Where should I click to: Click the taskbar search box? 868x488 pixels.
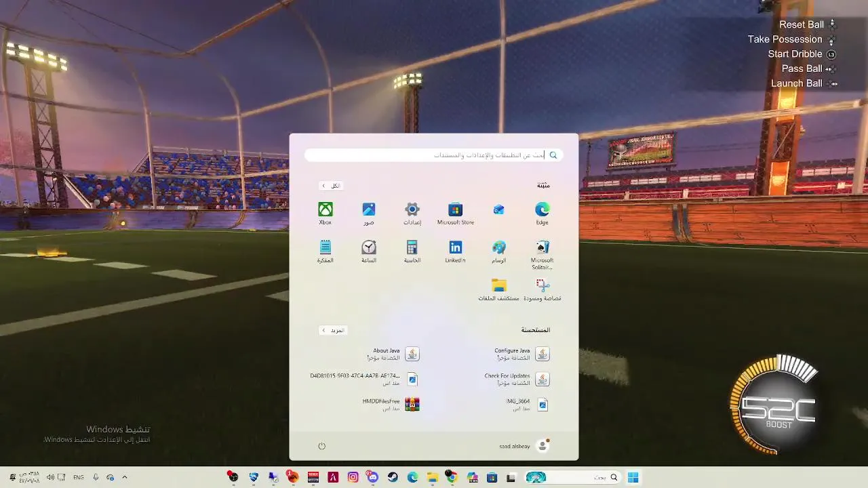click(x=573, y=477)
